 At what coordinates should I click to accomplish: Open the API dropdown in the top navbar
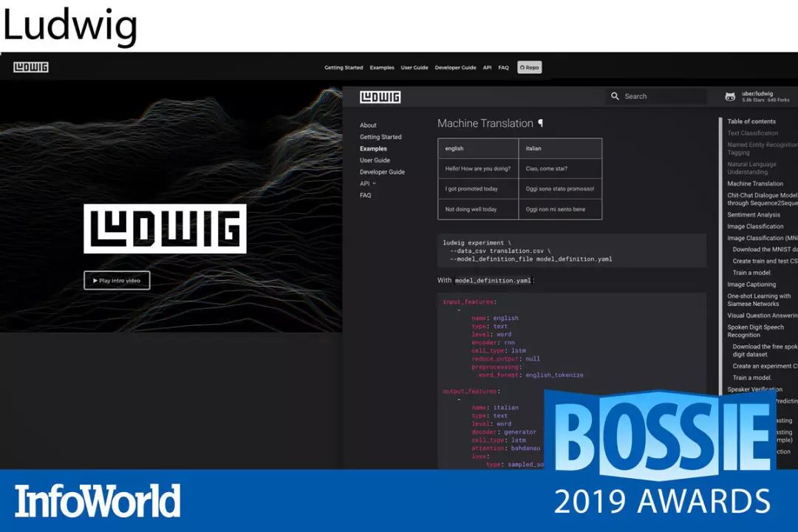pyautogui.click(x=487, y=67)
